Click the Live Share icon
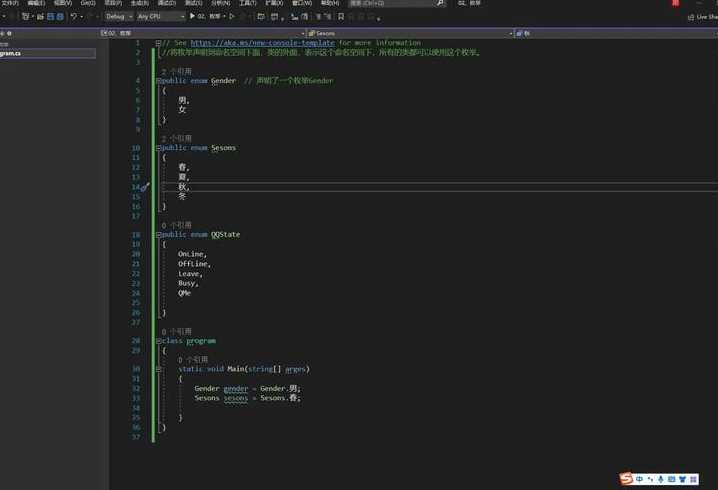 click(x=691, y=17)
